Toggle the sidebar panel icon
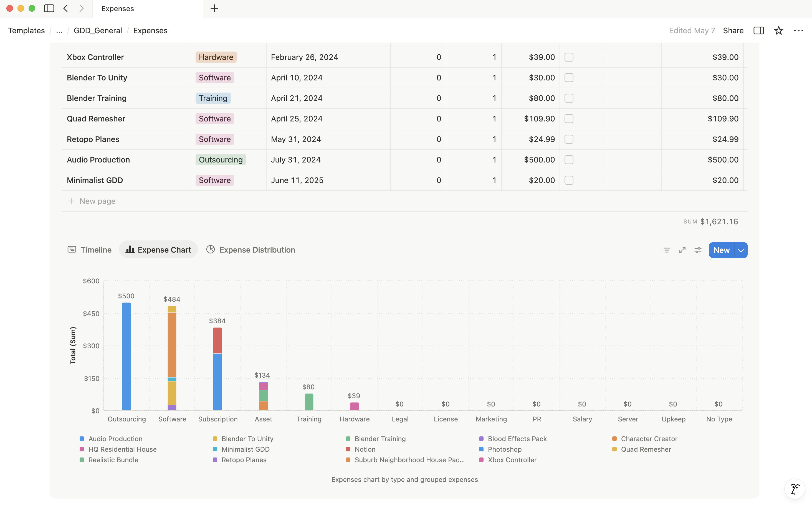This screenshot has width=812, height=506. coord(49,8)
